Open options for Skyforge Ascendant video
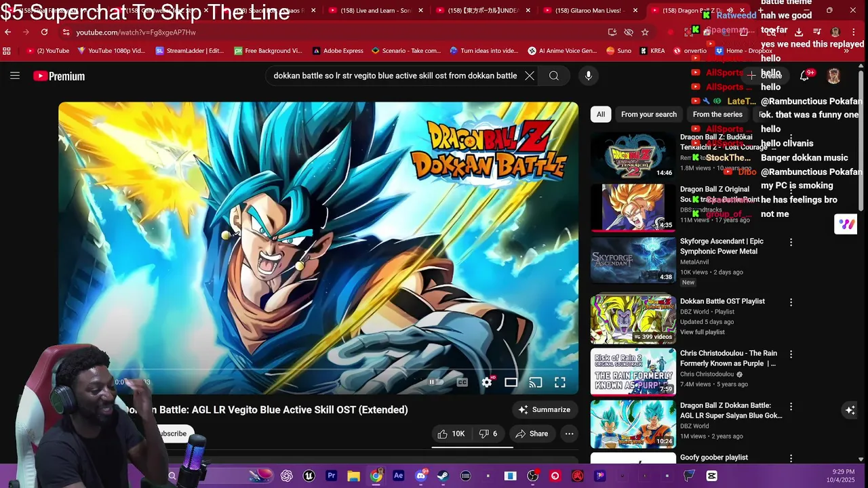Image resolution: width=868 pixels, height=488 pixels. tap(791, 242)
